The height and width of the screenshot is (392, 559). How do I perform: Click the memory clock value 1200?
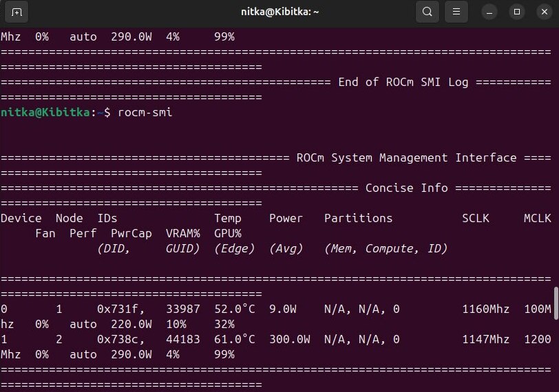[537, 339]
